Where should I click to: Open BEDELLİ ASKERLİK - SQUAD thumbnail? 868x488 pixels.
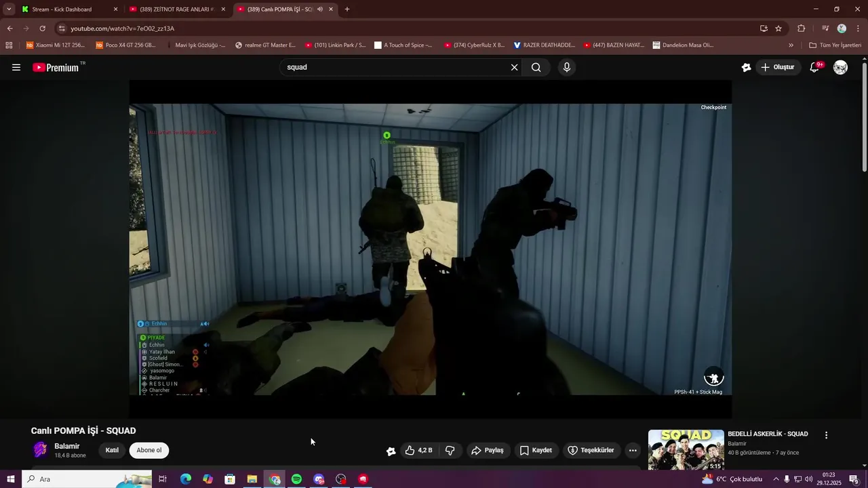pos(686,449)
